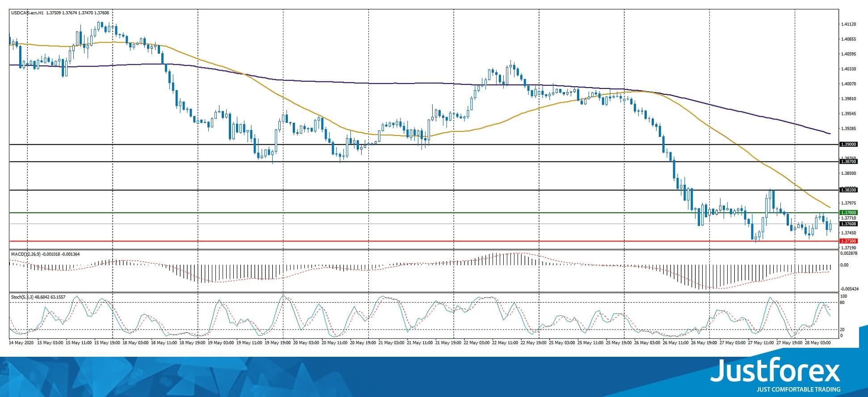Image resolution: width=868 pixels, height=397 pixels.
Task: Click the 1.40595 price axis value
Action: click(848, 54)
